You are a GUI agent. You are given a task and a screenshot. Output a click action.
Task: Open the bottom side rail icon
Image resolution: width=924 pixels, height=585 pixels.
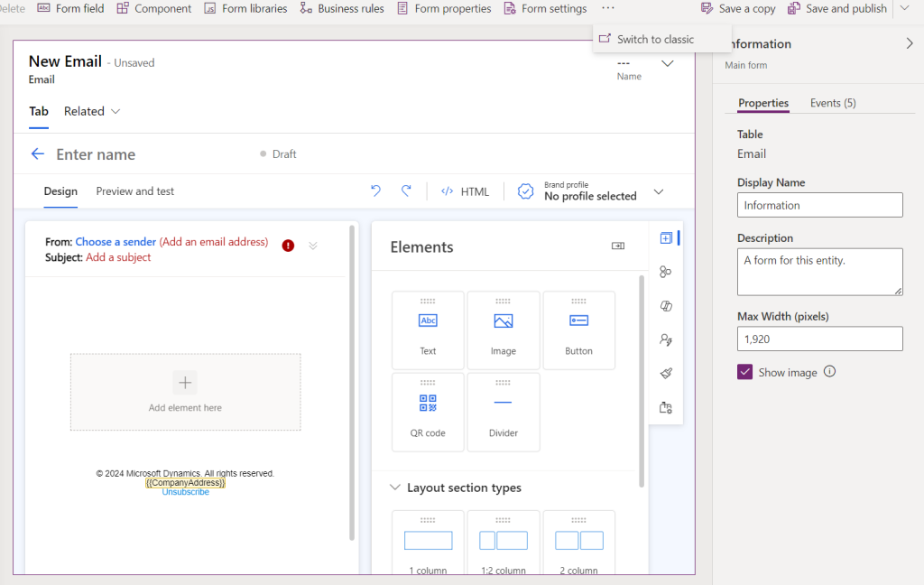click(x=666, y=407)
